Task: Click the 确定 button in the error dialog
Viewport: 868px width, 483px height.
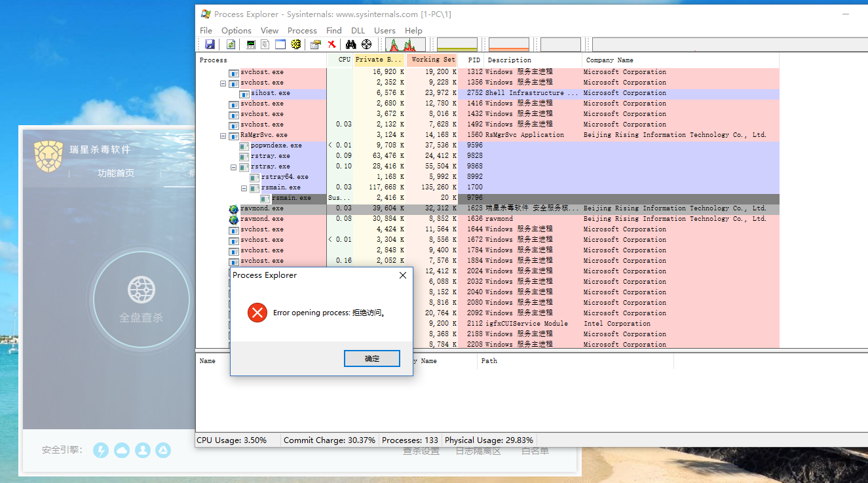Action: tap(372, 358)
